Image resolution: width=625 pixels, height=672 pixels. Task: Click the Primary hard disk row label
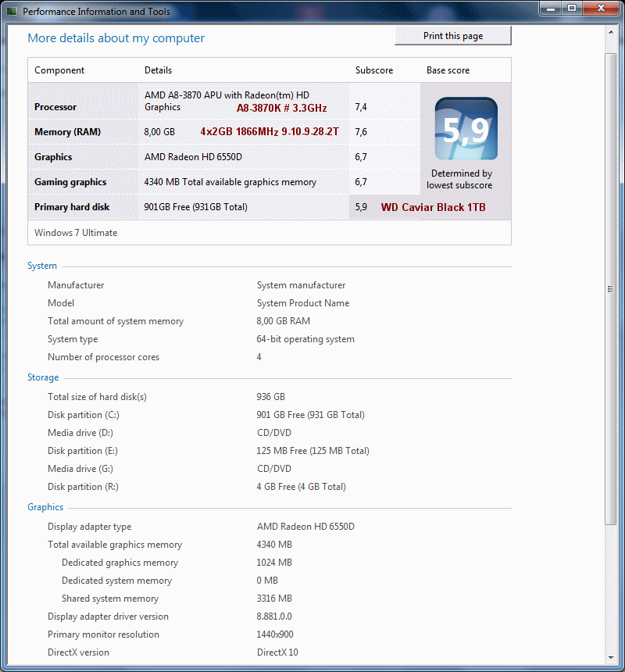(x=72, y=207)
